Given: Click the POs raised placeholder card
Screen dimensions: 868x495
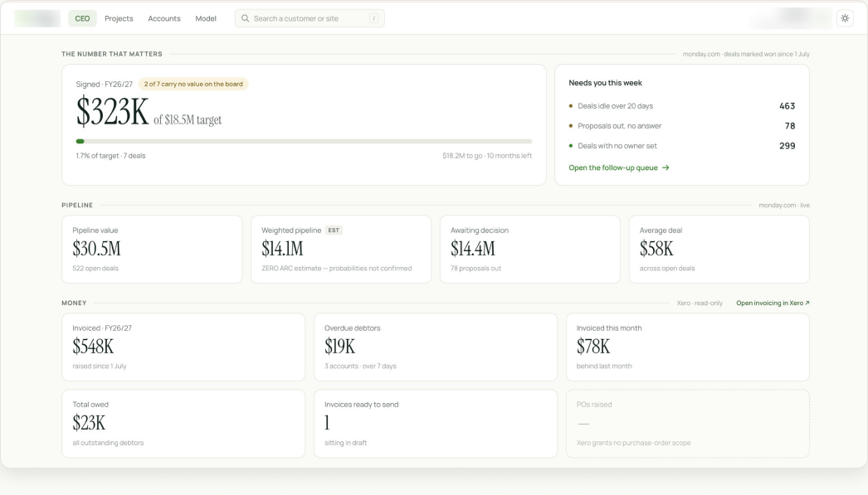Looking at the screenshot, I should [x=688, y=424].
